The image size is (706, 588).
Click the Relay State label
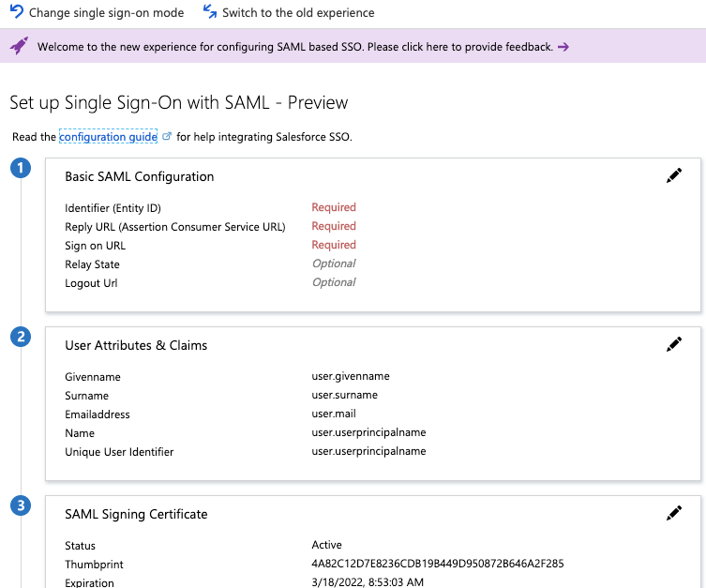(92, 264)
